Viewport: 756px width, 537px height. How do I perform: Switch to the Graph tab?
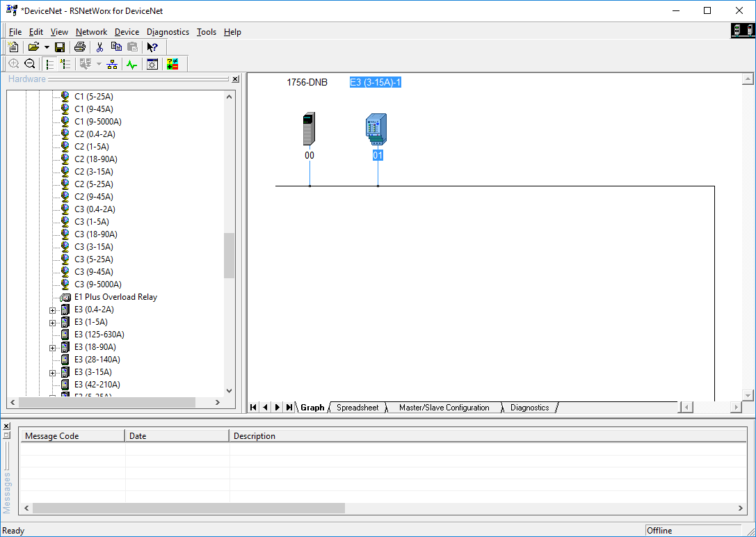[312, 408]
